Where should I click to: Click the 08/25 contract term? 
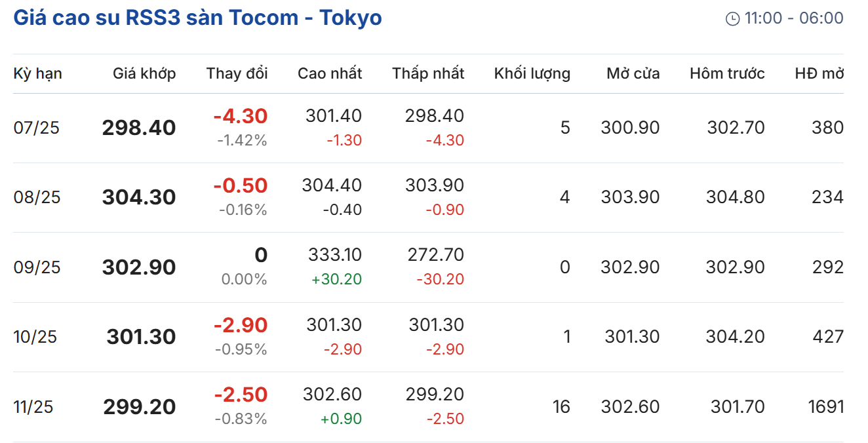pos(37,197)
